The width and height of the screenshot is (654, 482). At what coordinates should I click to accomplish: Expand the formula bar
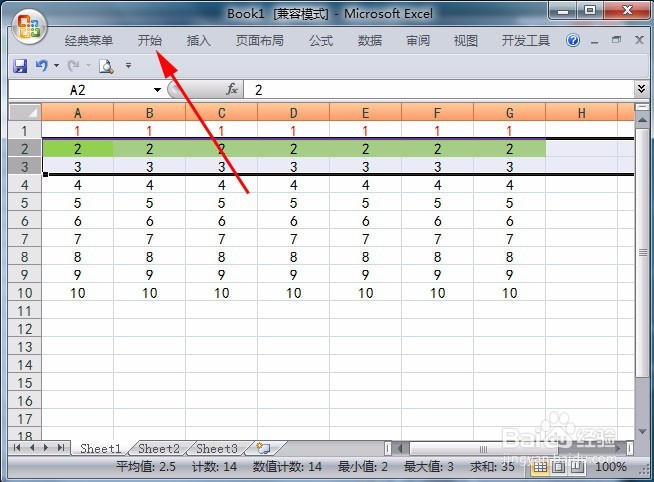pyautogui.click(x=641, y=88)
